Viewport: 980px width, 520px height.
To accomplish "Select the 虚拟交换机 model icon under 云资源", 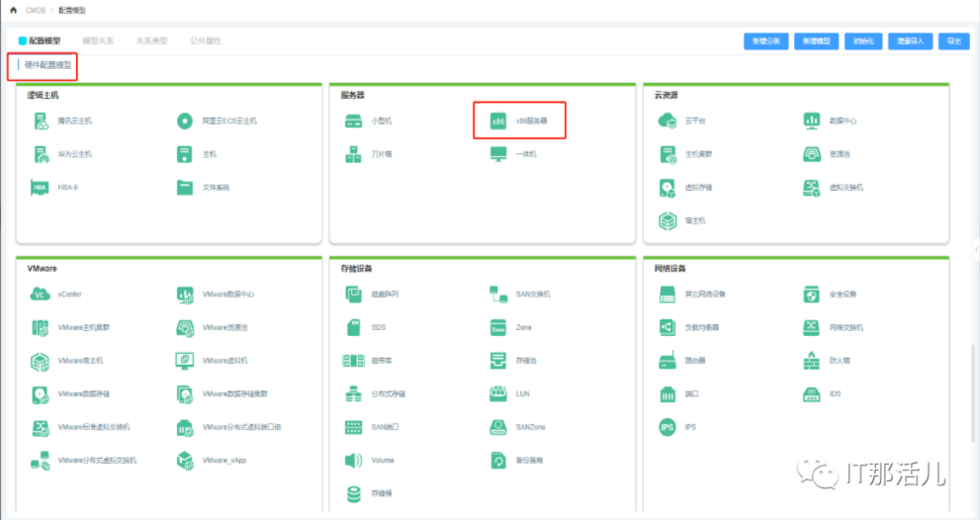I will [812, 188].
